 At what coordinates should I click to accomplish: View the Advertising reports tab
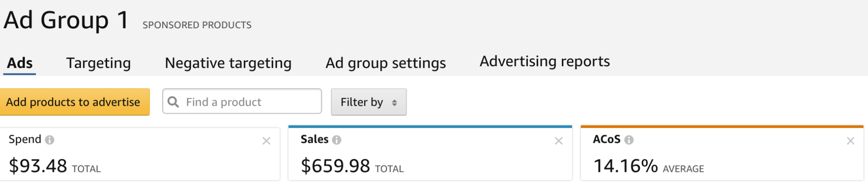point(544,62)
